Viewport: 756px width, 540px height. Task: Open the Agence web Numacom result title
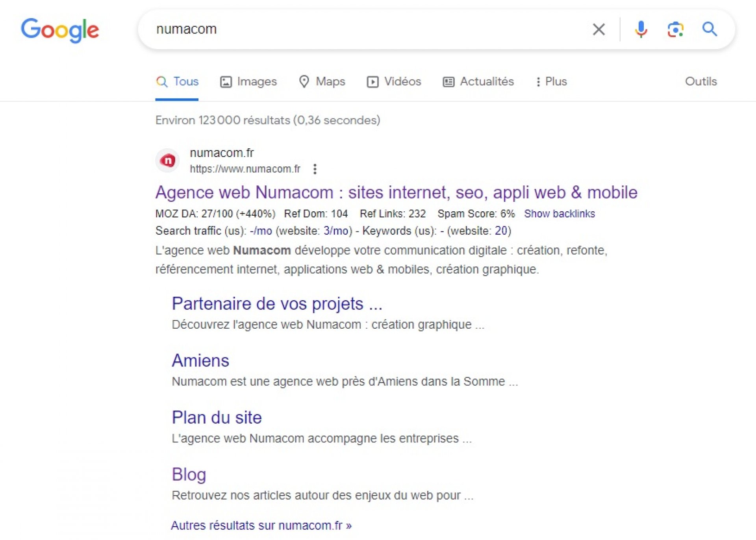pos(396,192)
